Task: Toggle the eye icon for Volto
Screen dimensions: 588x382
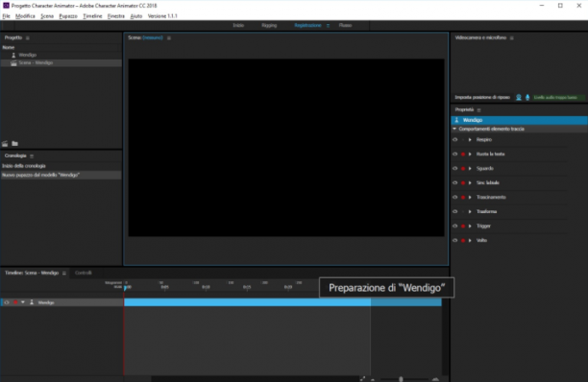Action: tap(454, 241)
